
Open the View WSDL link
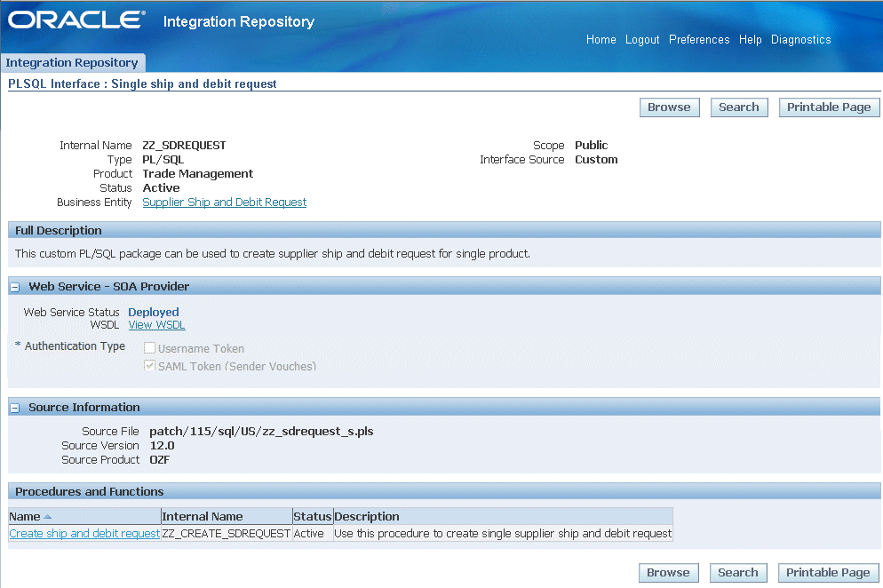pos(156,325)
